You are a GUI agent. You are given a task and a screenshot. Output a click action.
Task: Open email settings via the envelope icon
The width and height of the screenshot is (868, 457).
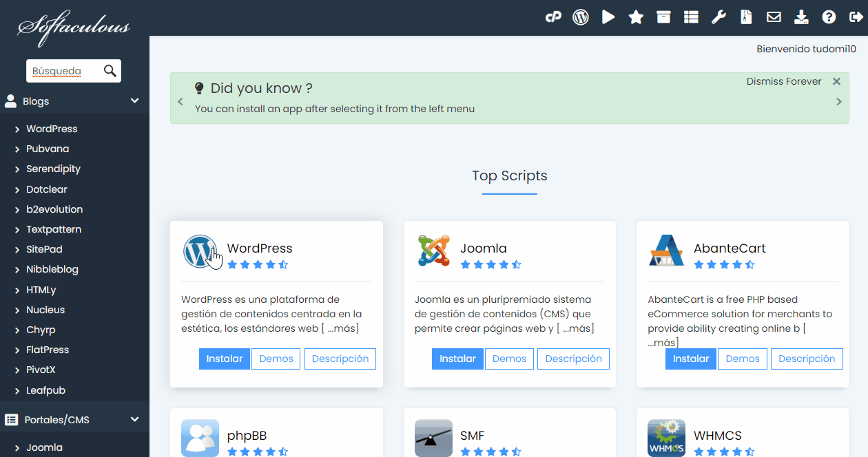point(774,17)
